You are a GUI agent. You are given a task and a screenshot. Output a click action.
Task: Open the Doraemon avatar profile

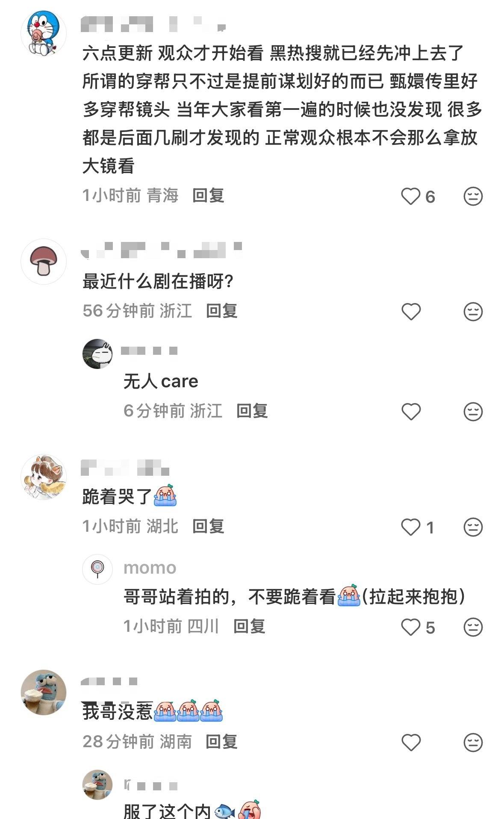[x=44, y=33]
